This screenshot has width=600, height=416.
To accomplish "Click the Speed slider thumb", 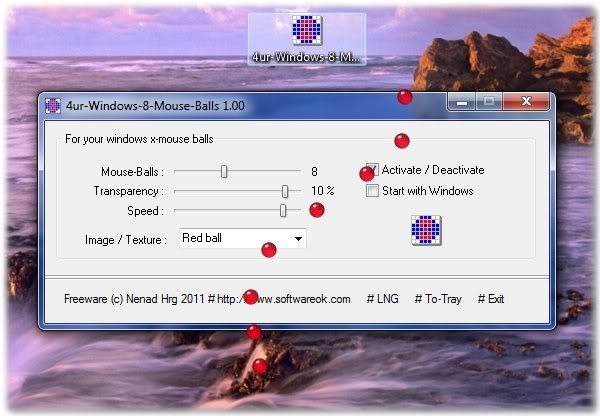I will pos(283,210).
